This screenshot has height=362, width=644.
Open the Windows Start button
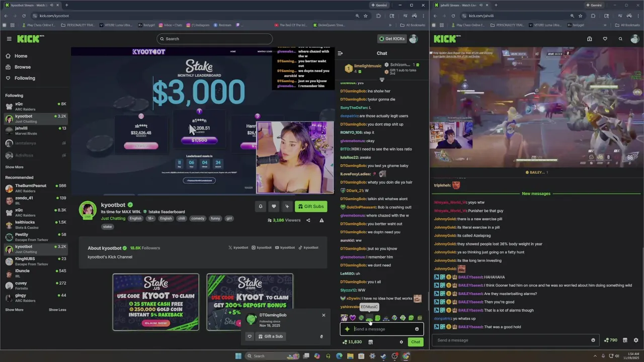pyautogui.click(x=238, y=356)
